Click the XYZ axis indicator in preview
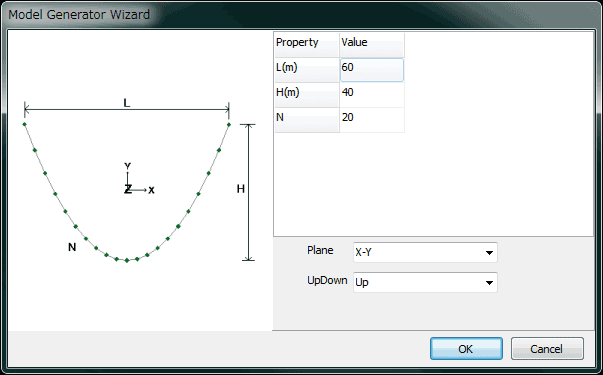This screenshot has height=375, width=603. (x=138, y=179)
